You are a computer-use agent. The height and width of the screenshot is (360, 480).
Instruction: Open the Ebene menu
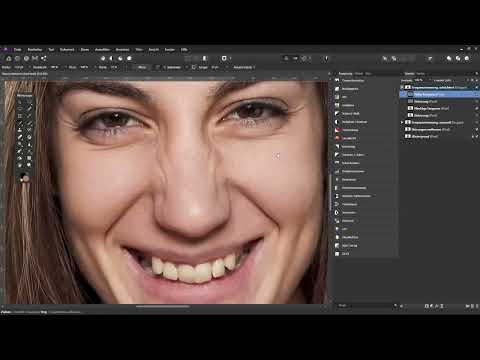tap(85, 50)
